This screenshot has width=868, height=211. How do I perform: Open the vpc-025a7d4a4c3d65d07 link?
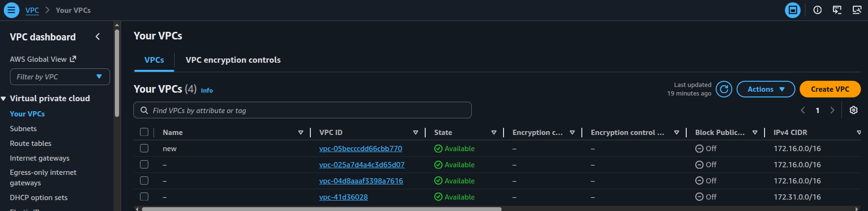coord(362,165)
